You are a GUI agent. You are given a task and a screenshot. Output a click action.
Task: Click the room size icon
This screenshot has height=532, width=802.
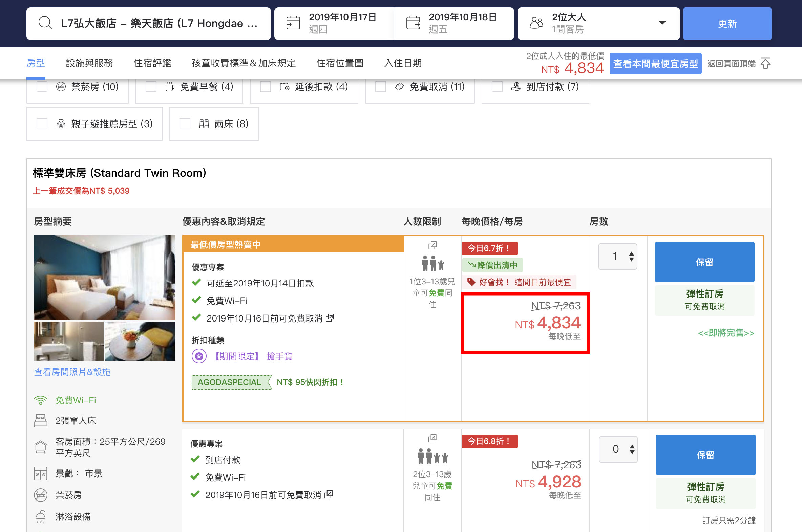[x=40, y=447]
